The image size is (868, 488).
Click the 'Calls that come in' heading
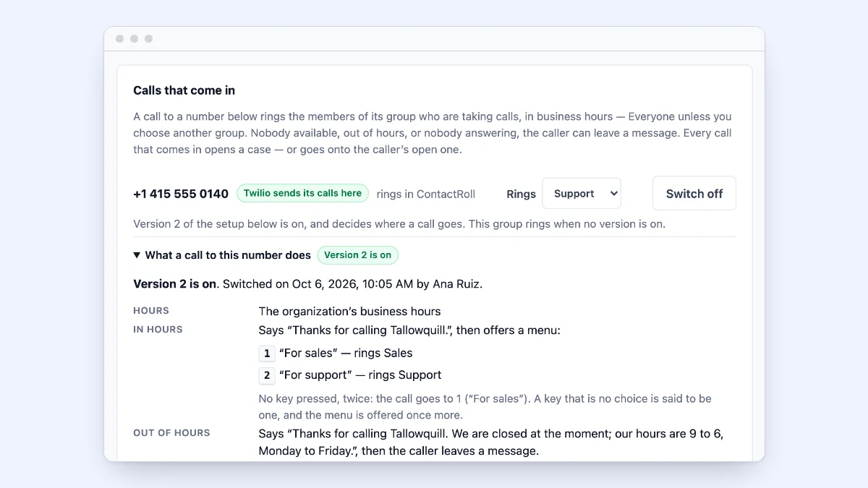pos(184,90)
